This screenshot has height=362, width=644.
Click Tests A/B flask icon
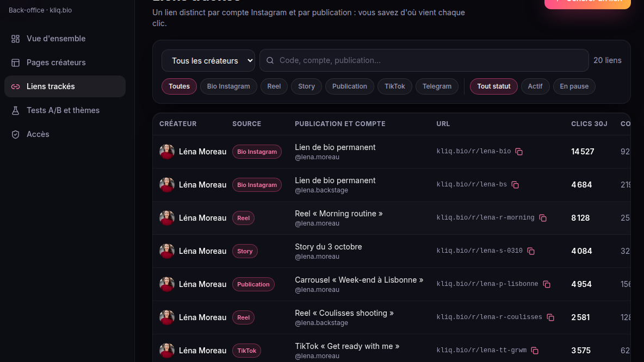tap(15, 110)
